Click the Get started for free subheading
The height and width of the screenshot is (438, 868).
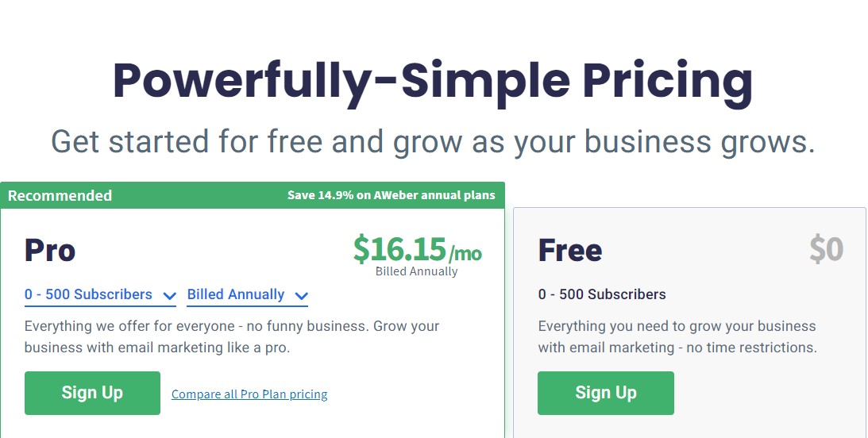pos(433,141)
